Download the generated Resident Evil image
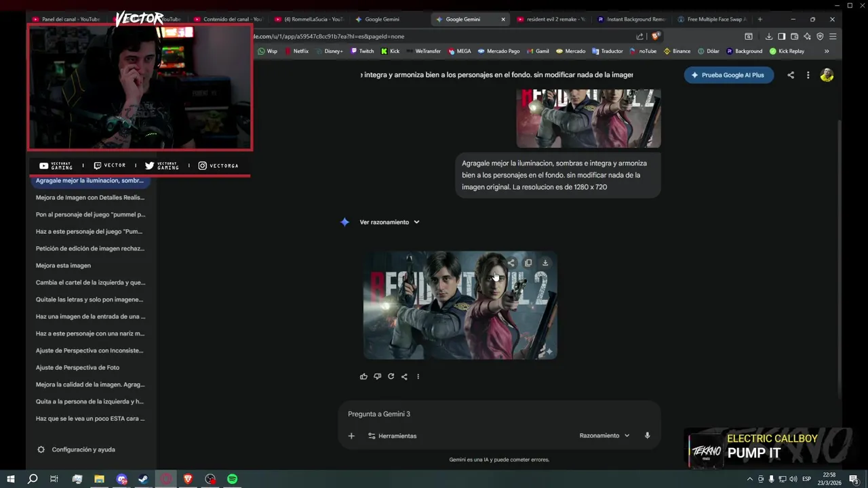The image size is (868, 488). point(545,262)
